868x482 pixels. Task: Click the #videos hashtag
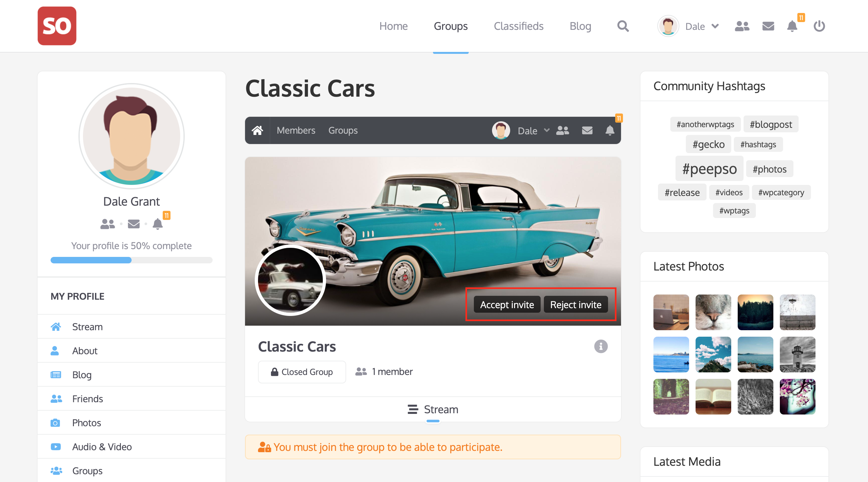pyautogui.click(x=729, y=192)
